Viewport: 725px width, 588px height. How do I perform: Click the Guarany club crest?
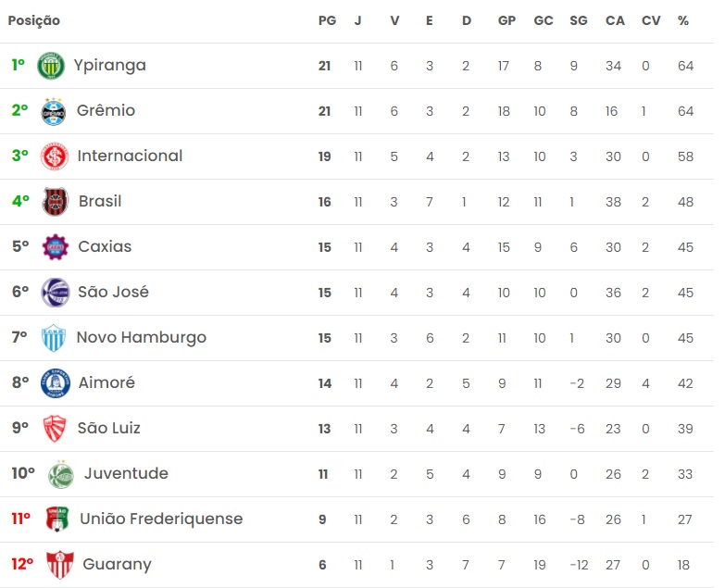pos(59,565)
